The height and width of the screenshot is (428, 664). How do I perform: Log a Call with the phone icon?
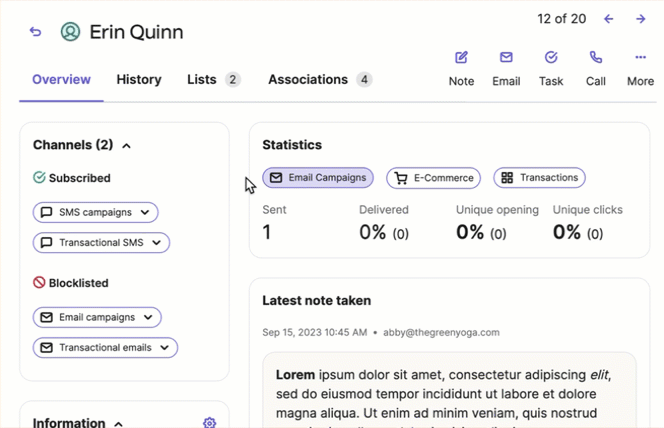click(x=596, y=58)
